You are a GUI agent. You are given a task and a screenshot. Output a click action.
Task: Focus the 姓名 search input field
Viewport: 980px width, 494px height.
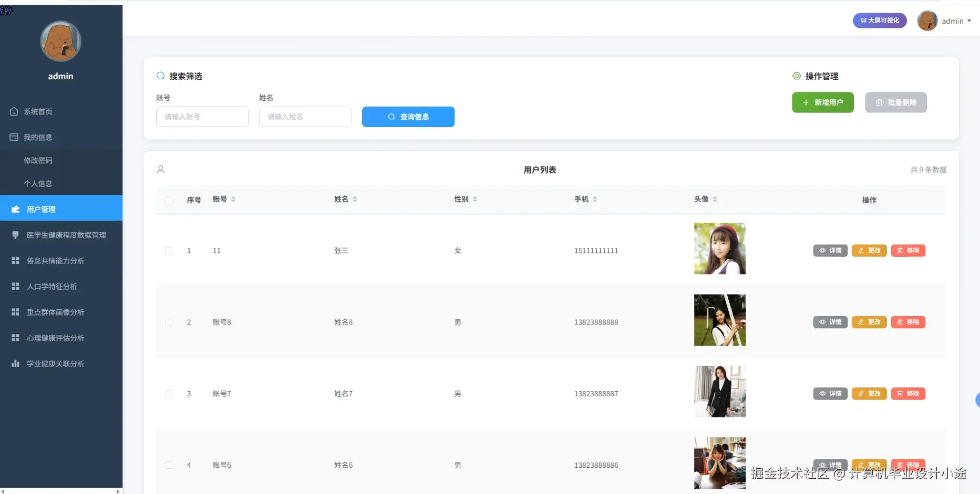click(x=305, y=117)
